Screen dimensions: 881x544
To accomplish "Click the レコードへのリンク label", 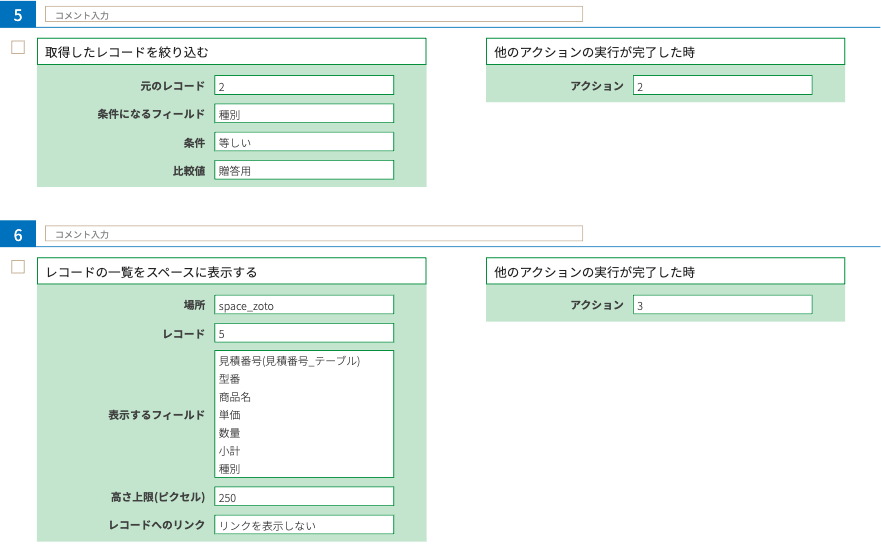I will click(x=157, y=525).
